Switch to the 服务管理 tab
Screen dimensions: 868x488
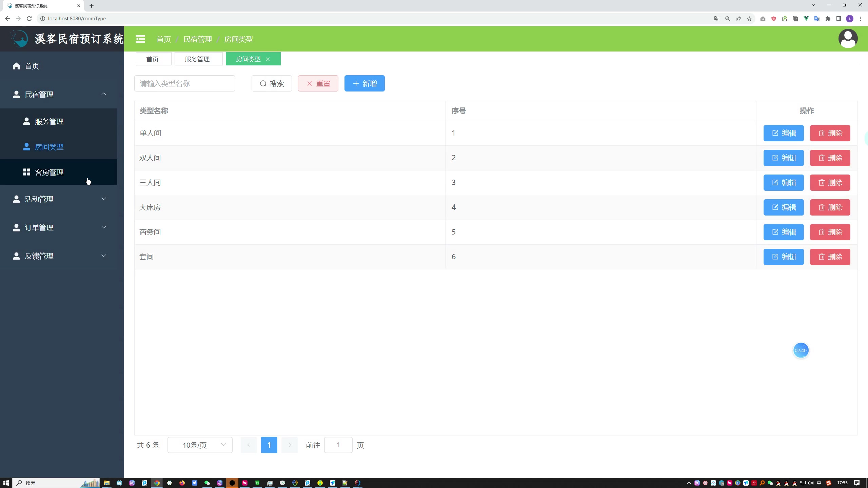tap(198, 59)
